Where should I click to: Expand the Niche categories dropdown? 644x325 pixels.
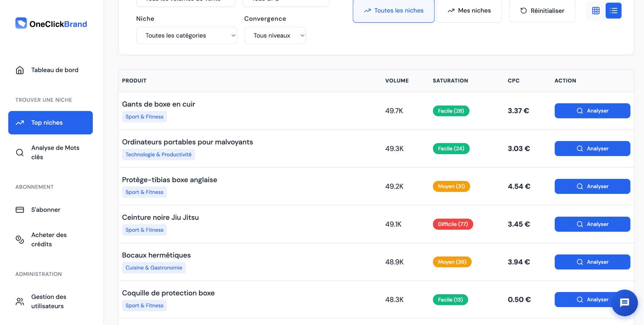pos(186,35)
